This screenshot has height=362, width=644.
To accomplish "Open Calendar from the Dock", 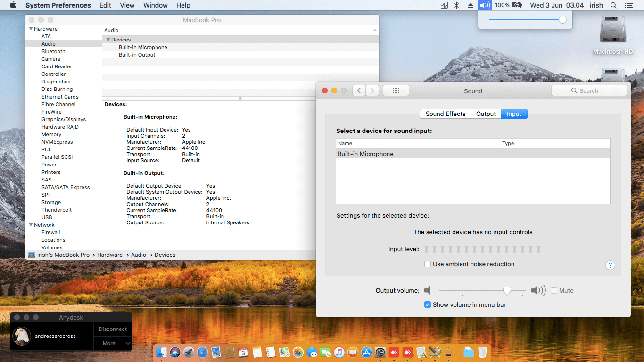I will 243,352.
